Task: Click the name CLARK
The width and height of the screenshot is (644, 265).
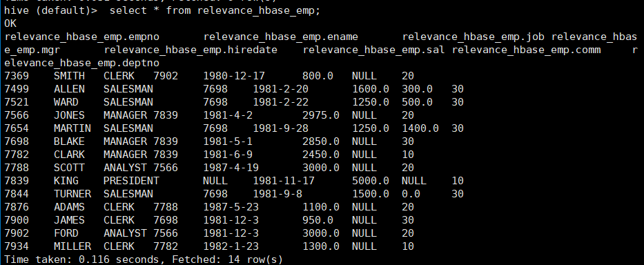Action: coord(69,155)
